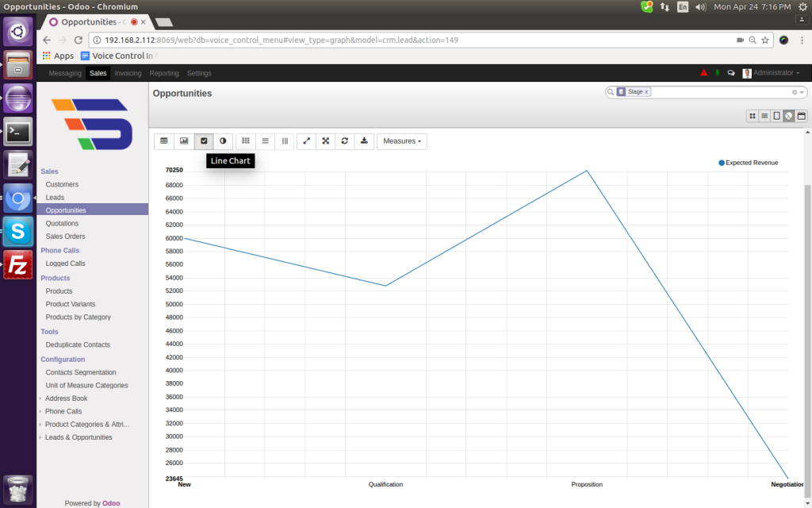This screenshot has width=812, height=508.
Task: Expand Leads & Opportunities configuration section
Action: point(78,437)
